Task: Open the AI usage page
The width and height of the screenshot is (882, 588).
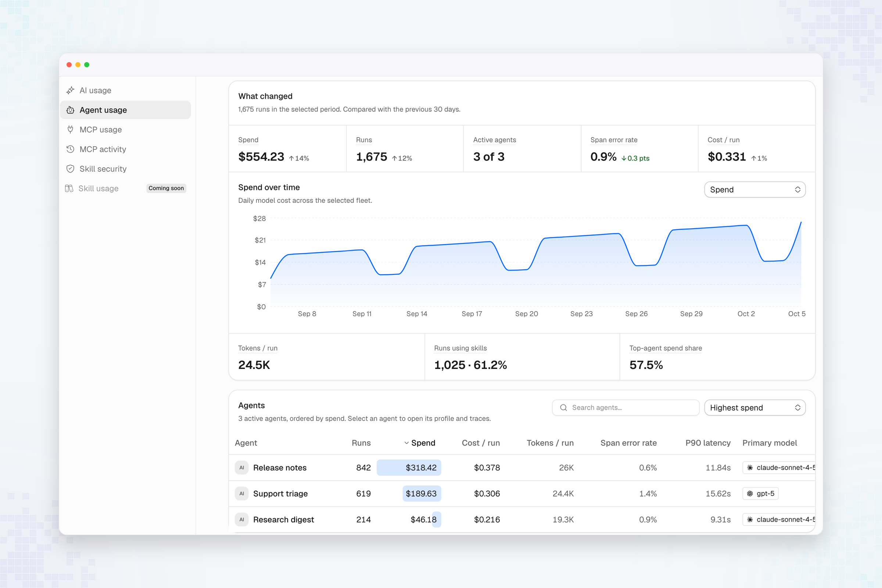Action: [x=126, y=90]
